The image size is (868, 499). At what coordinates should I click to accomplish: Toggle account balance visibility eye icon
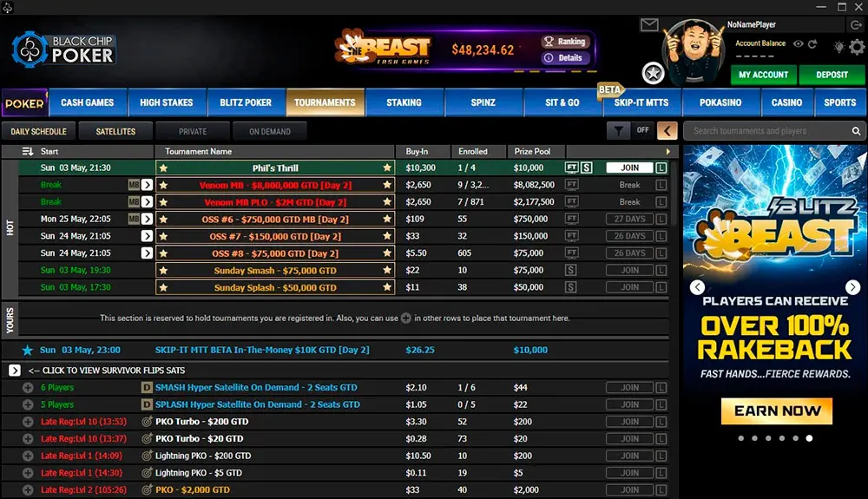[x=799, y=43]
